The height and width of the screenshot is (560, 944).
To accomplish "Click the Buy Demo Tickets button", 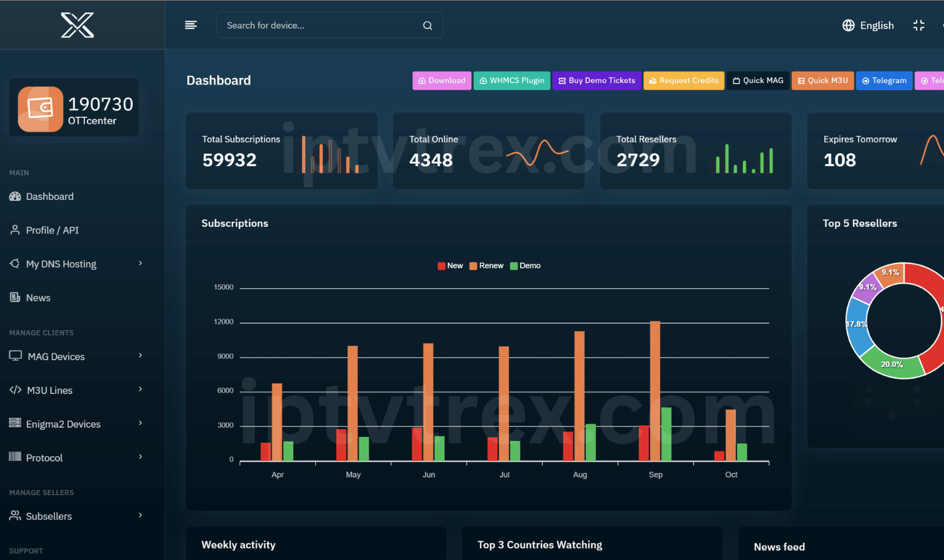I will tap(597, 81).
